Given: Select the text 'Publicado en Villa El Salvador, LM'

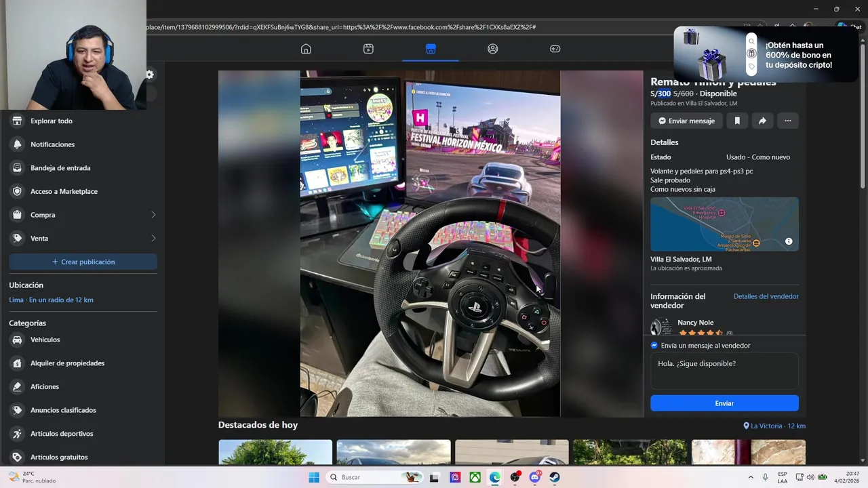Looking at the screenshot, I should 694,104.
